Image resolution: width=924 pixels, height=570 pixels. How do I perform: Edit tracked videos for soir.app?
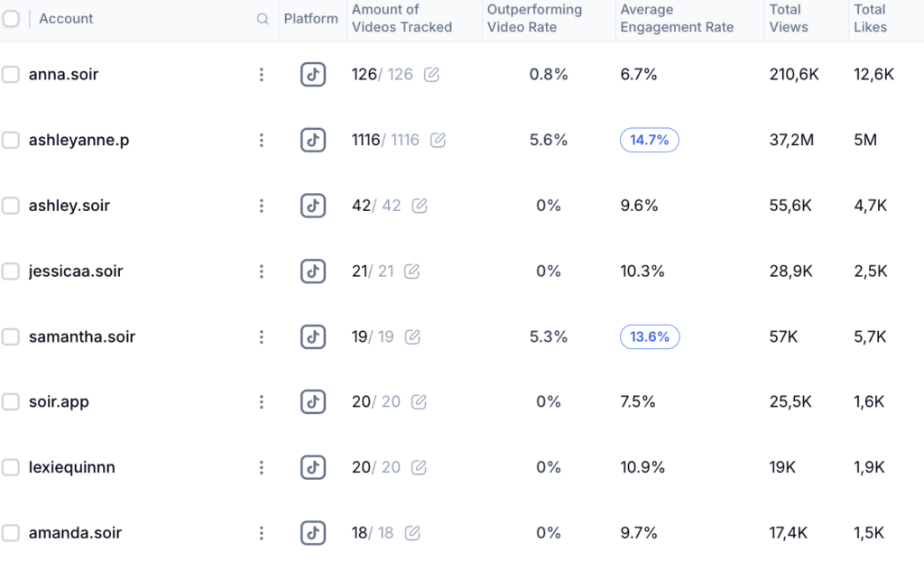[419, 402]
